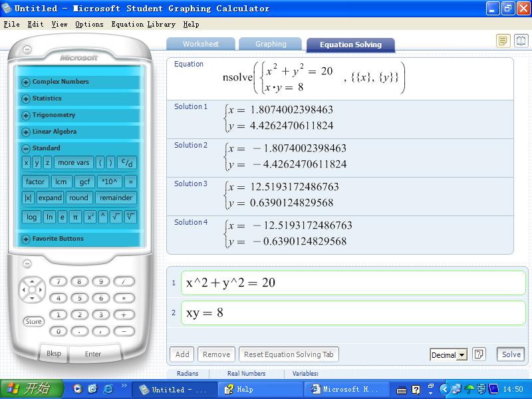Click the expand function button
The image size is (532, 399).
coord(51,198)
